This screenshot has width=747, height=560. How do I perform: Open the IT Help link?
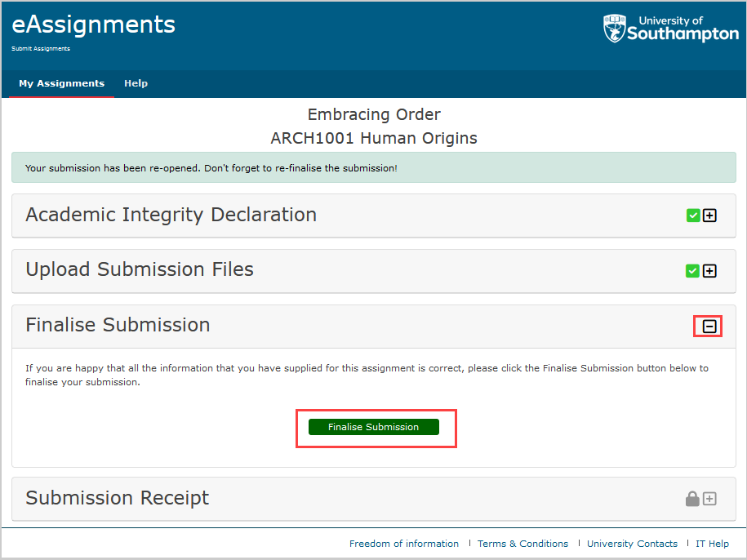tap(712, 543)
